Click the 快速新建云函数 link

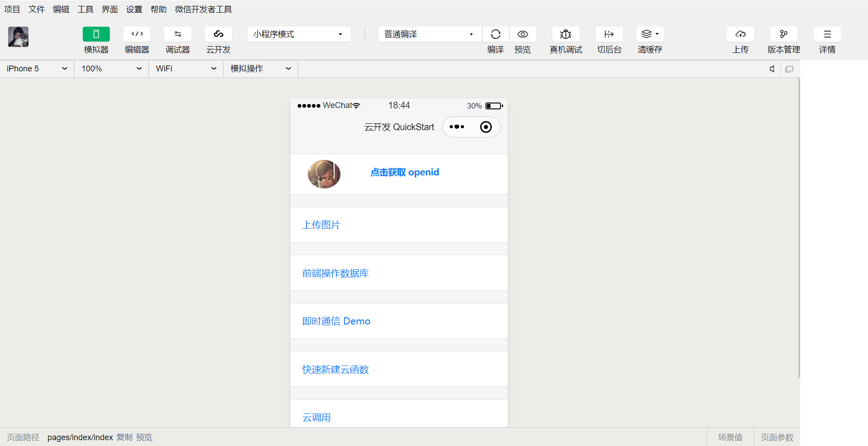pos(335,370)
